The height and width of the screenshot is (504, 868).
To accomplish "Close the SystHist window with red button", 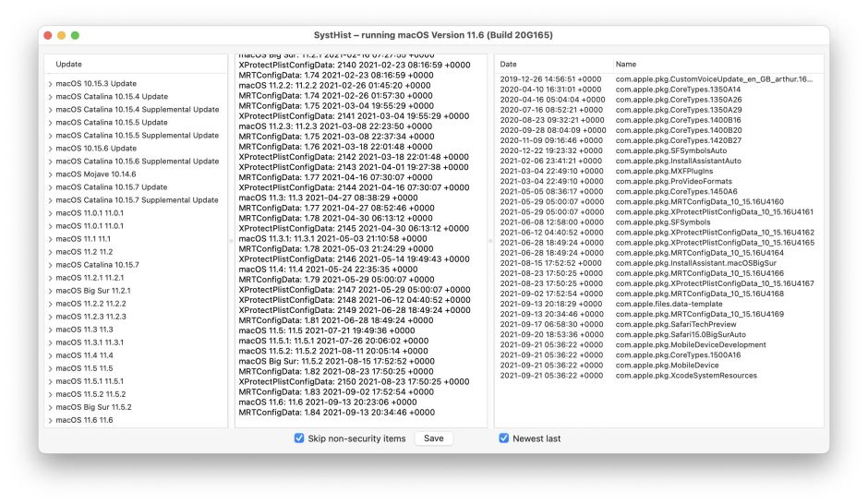I will coord(48,35).
